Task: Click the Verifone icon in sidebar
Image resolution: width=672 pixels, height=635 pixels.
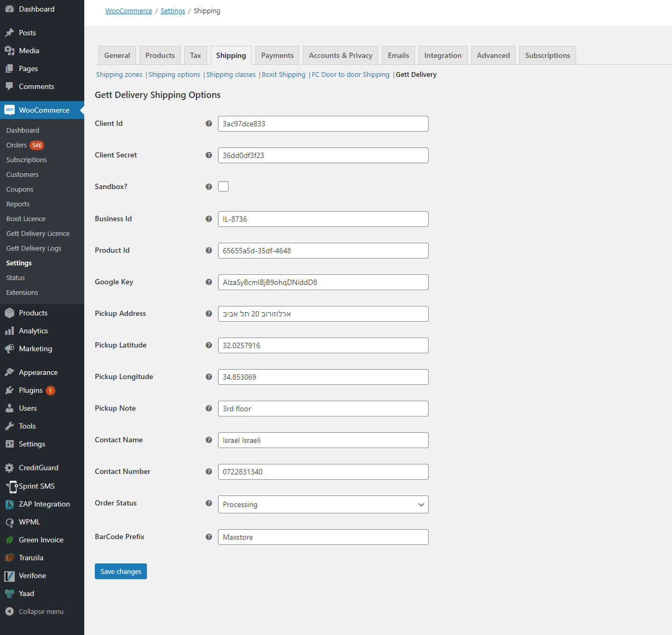Action: [9, 576]
